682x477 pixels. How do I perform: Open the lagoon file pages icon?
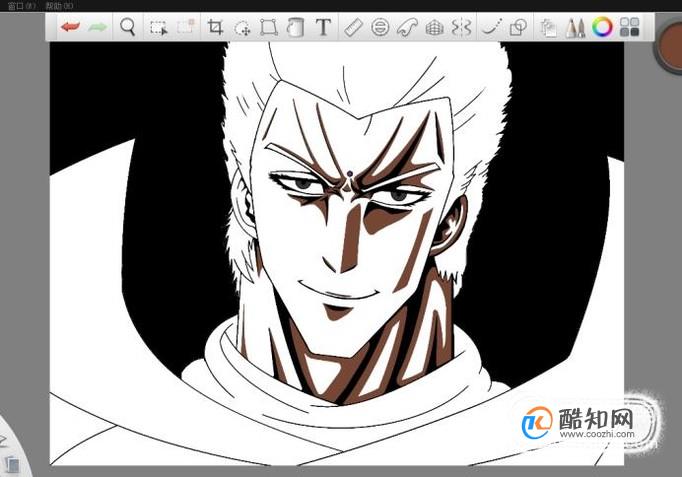11,464
